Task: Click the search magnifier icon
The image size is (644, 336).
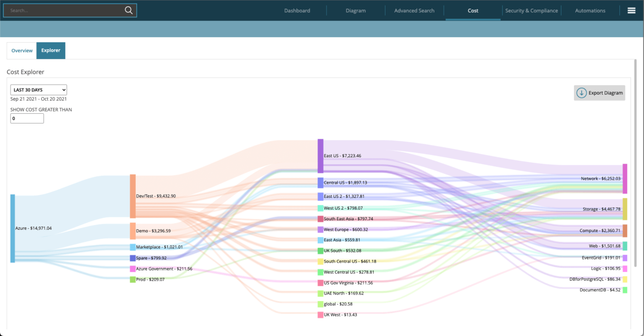Action: [128, 10]
